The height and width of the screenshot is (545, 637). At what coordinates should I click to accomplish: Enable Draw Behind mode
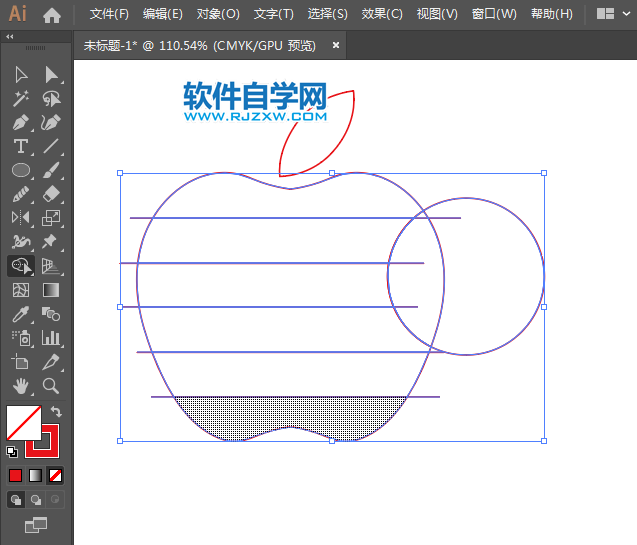(36, 500)
